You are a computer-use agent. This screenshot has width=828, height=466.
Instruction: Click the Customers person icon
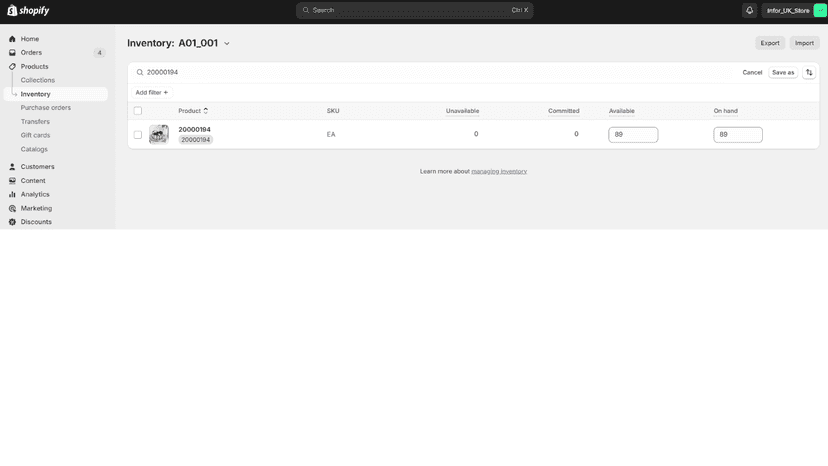(x=12, y=167)
